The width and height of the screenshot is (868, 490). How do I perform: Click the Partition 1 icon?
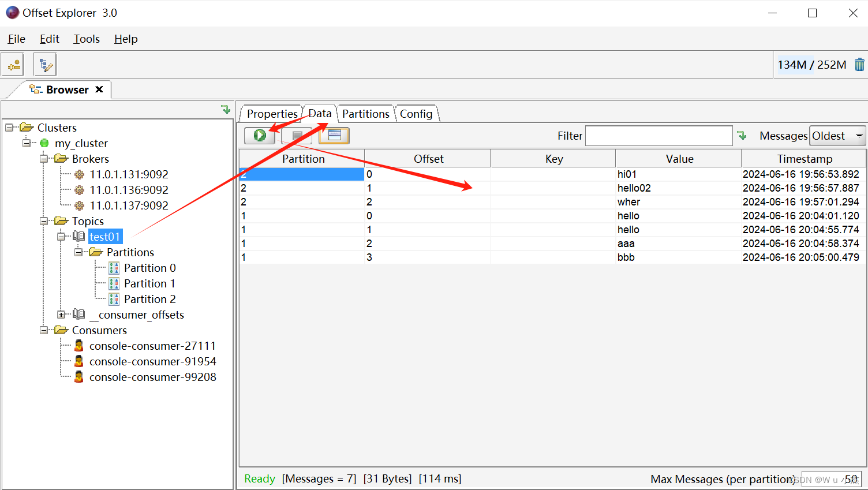click(114, 283)
